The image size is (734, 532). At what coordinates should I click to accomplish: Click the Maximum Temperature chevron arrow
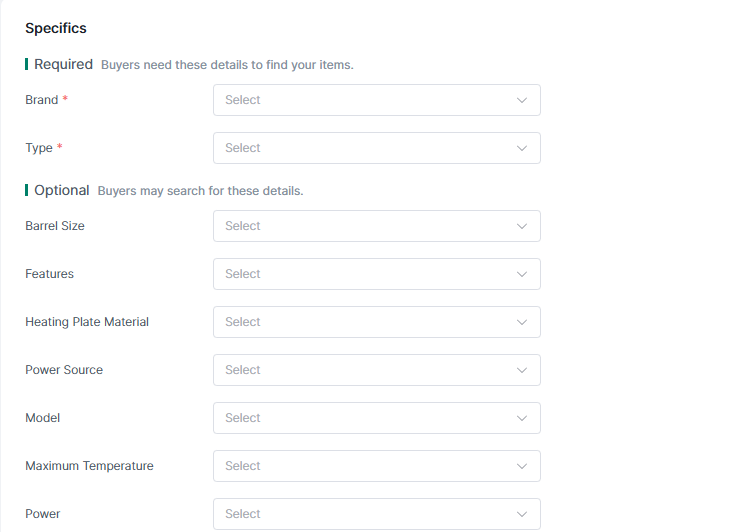tap(521, 466)
